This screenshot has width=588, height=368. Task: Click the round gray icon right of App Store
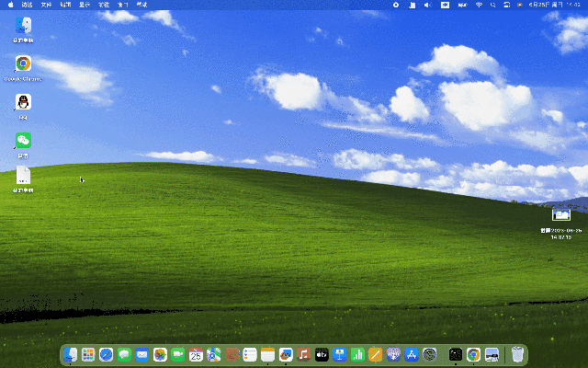429,354
